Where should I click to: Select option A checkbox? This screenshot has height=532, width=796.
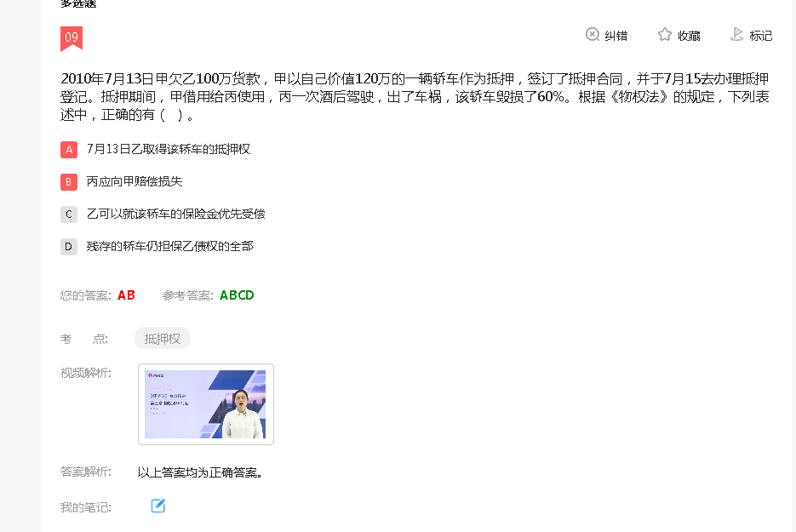(69, 150)
